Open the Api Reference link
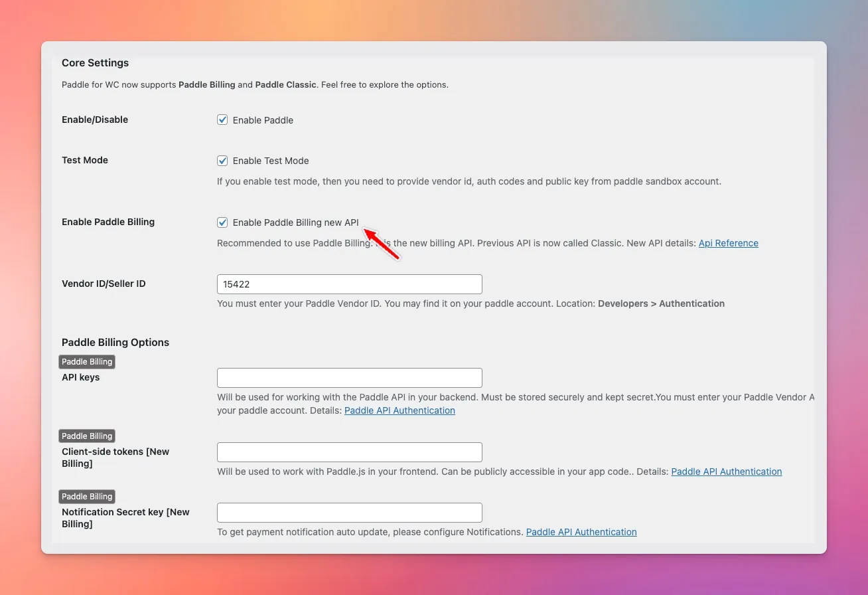Screen dimensions: 868x595 728,243
